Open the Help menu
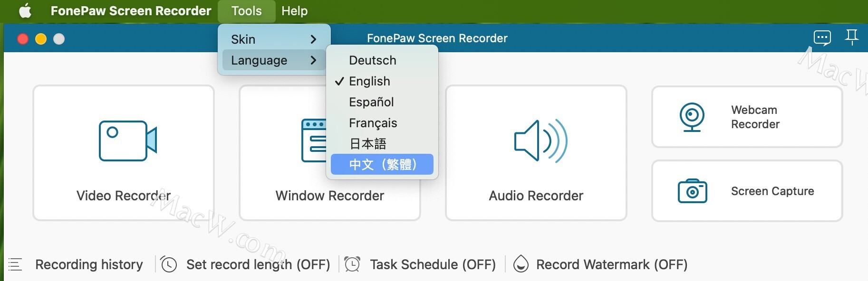Image resolution: width=868 pixels, height=281 pixels. [294, 11]
